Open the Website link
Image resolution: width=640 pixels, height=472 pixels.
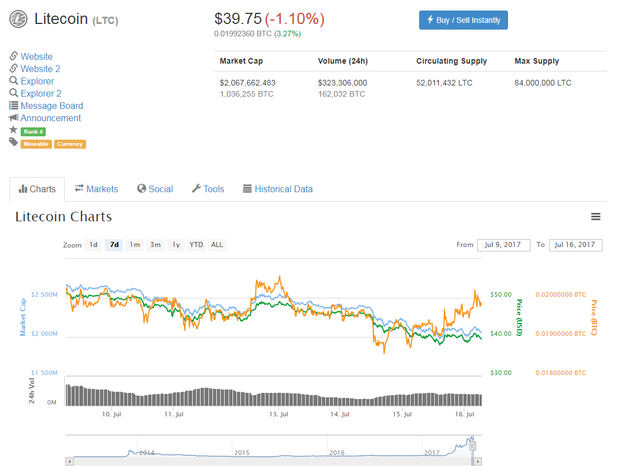(37, 56)
